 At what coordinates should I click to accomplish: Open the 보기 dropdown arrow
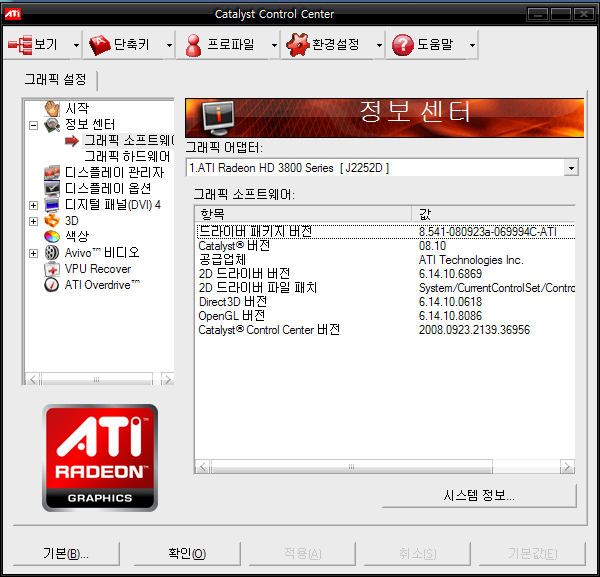[x=76, y=45]
